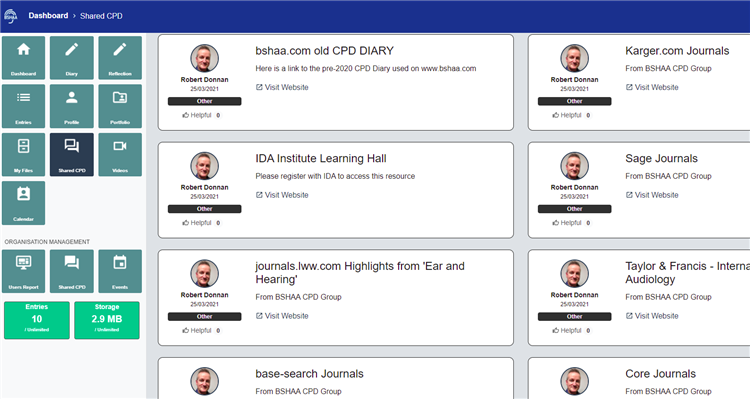Mark bshaa.com old CPD DIARY as Helpful
The width and height of the screenshot is (750, 399).
pyautogui.click(x=201, y=115)
